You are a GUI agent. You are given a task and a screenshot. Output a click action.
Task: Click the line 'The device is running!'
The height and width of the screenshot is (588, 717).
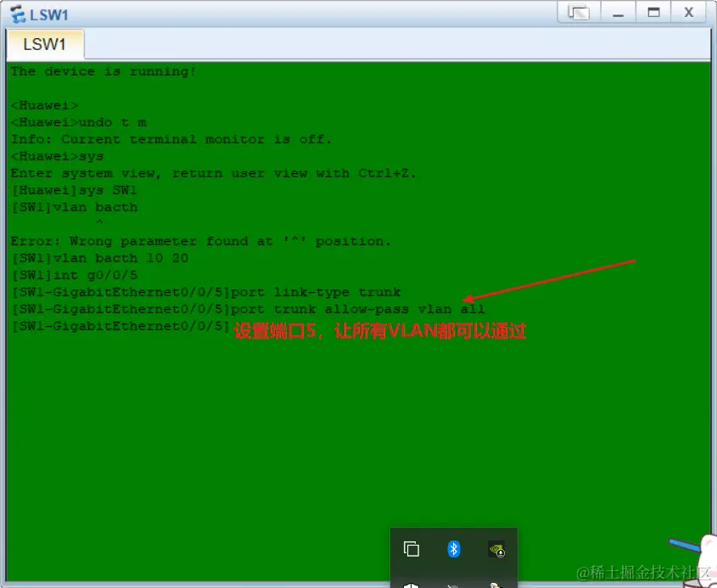click(104, 71)
